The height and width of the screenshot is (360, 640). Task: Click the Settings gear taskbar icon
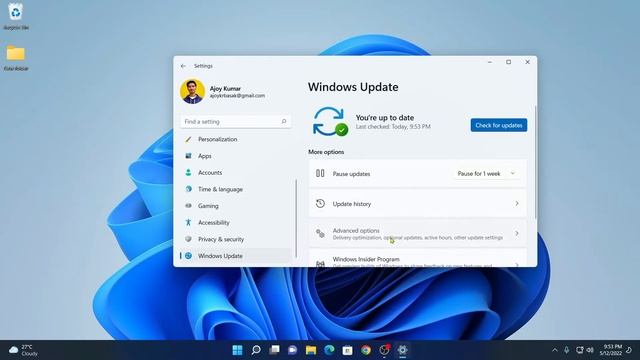tap(402, 350)
